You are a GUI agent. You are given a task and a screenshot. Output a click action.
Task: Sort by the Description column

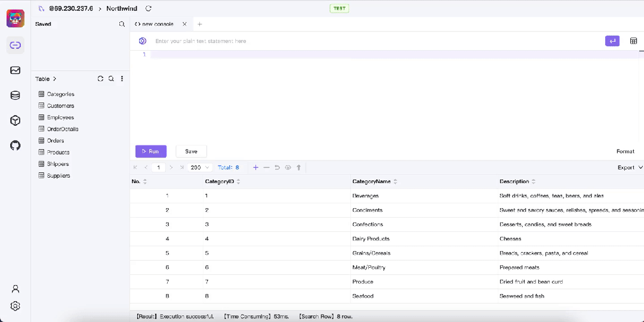pos(534,181)
